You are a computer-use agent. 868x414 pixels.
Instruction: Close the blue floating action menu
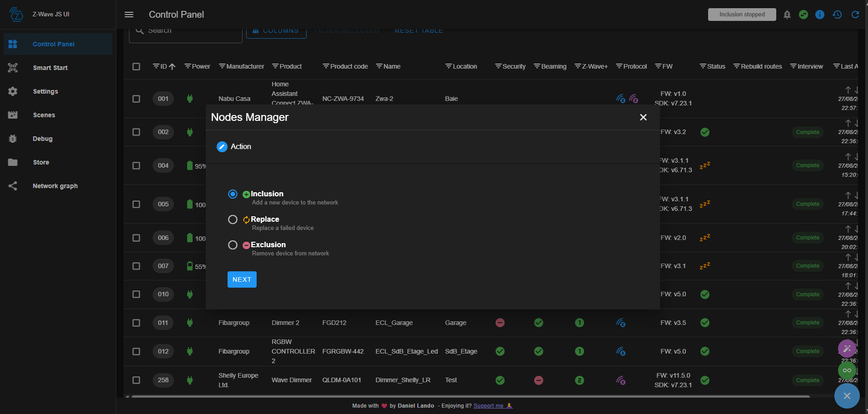(847, 396)
